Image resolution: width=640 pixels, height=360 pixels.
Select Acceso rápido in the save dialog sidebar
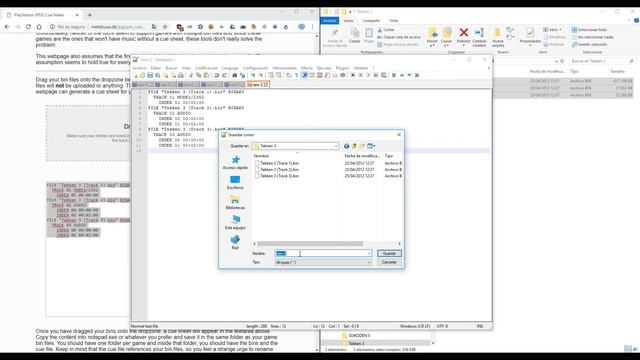pos(236,162)
